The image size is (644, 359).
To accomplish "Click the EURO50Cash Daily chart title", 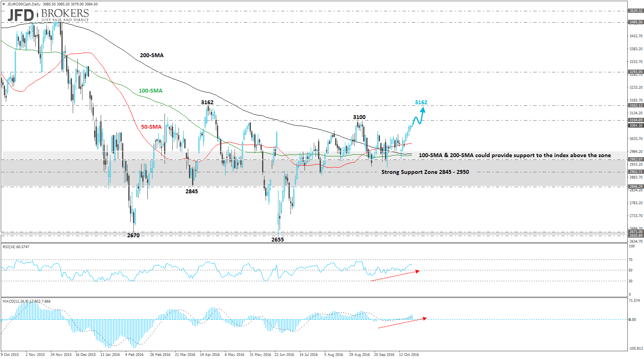I will [24, 4].
